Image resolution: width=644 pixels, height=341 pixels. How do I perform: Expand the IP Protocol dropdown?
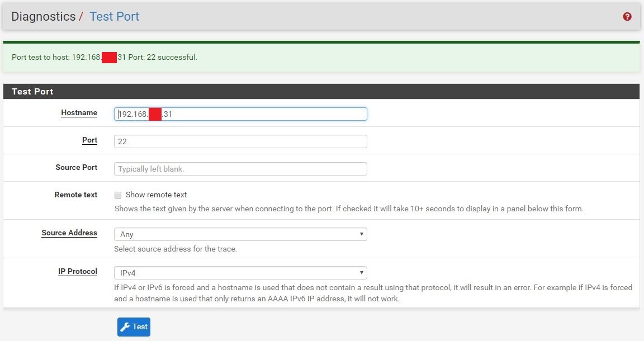[240, 273]
